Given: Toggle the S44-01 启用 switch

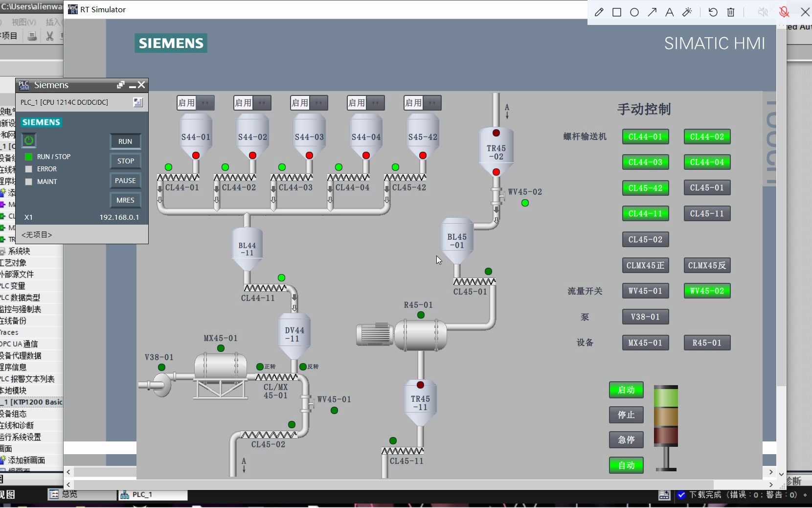Looking at the screenshot, I should (x=195, y=103).
